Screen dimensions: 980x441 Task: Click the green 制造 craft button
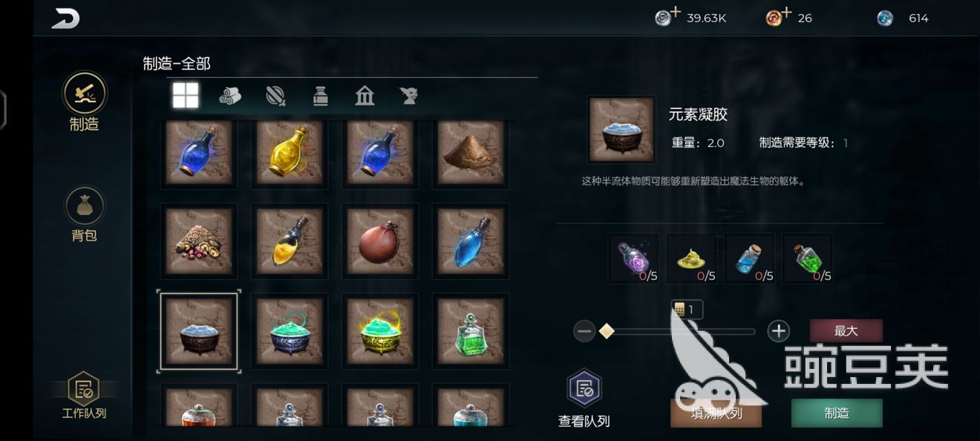837,413
